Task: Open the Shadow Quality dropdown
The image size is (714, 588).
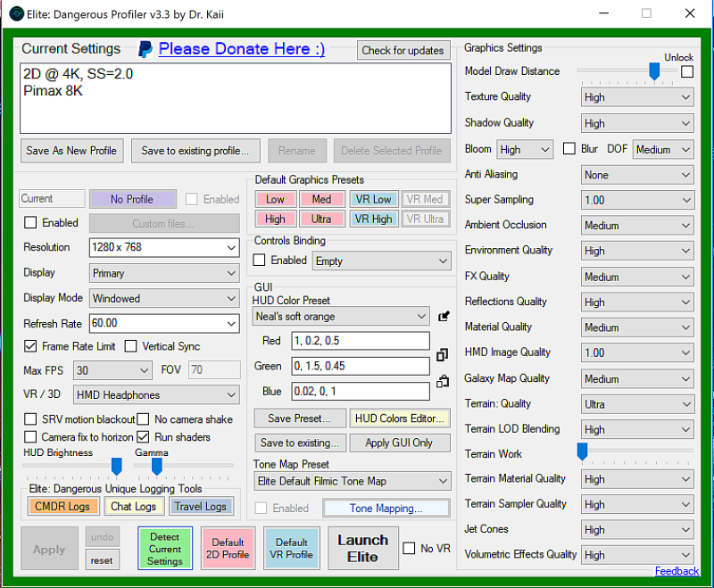Action: pos(637,123)
